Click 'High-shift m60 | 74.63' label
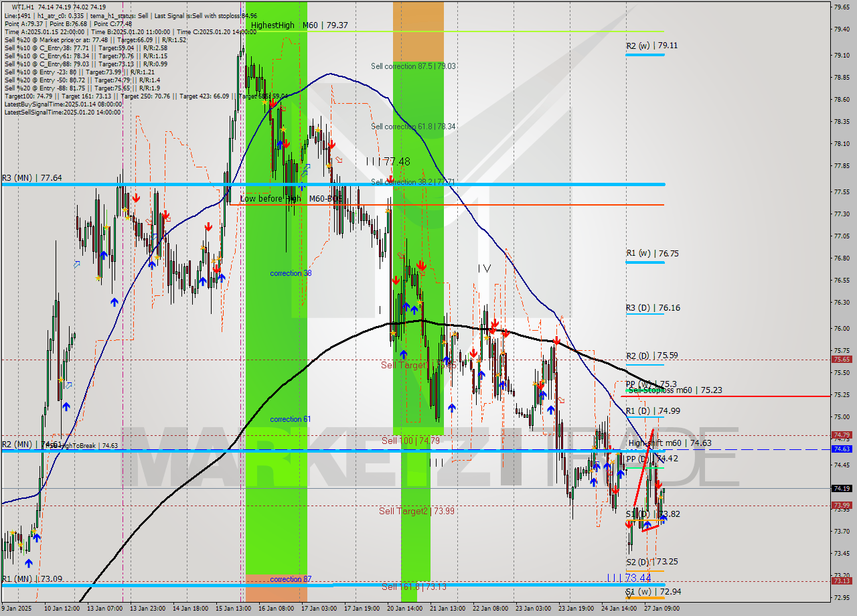Image resolution: width=857 pixels, height=616 pixels. [x=670, y=443]
